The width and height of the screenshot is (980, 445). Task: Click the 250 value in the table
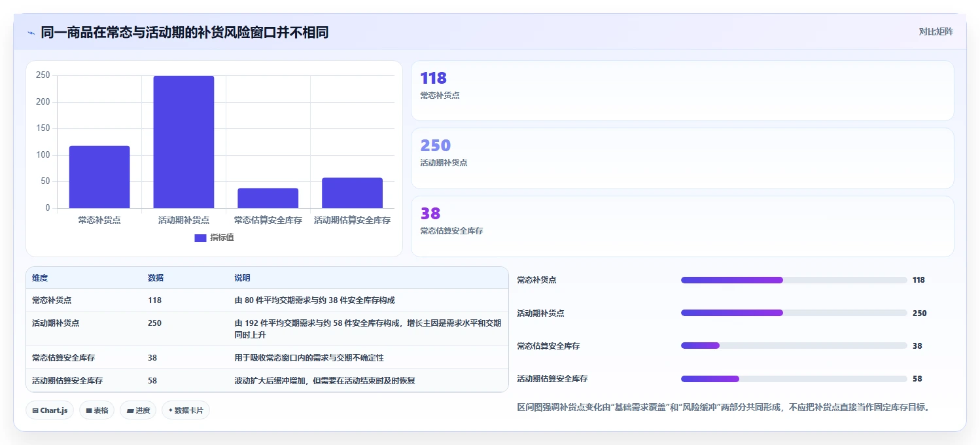tap(154, 323)
